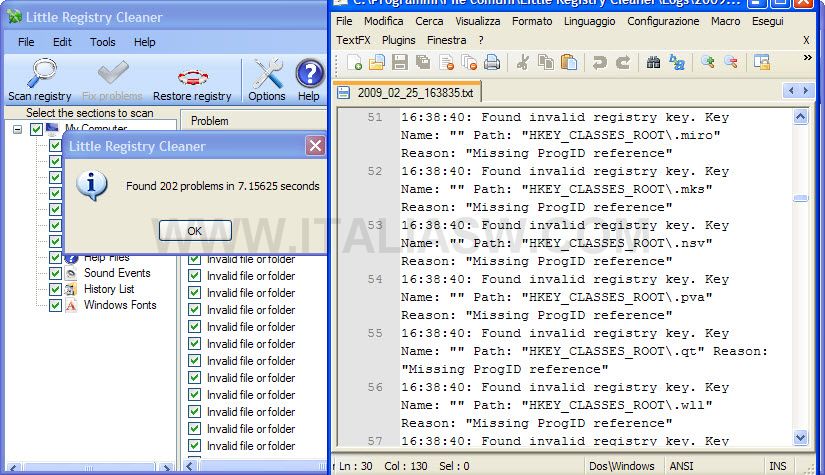
Task: Open Macro menu in Notepad++
Action: point(726,21)
